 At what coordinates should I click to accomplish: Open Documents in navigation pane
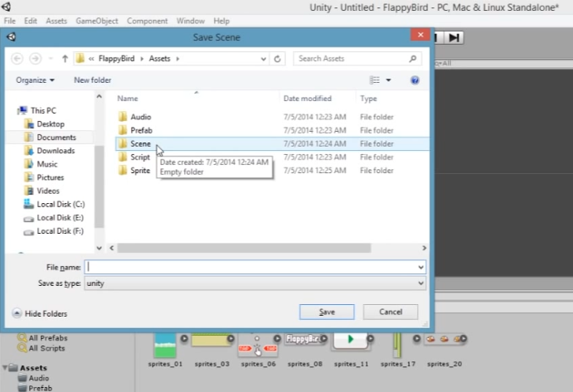coord(51,138)
